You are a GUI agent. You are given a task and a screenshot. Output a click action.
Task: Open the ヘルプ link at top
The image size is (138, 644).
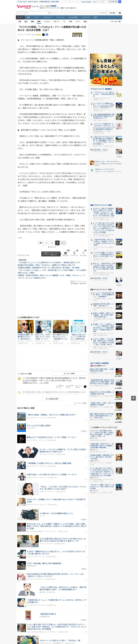[x=94, y=2]
